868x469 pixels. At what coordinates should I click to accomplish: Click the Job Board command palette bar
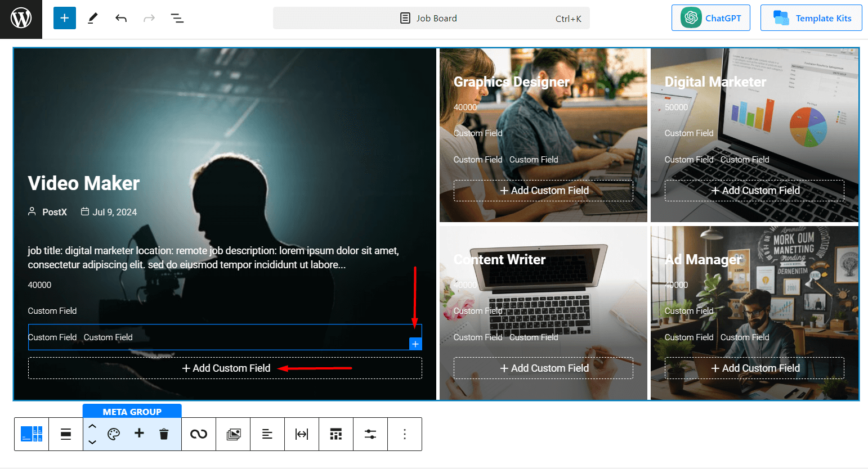pyautogui.click(x=431, y=19)
